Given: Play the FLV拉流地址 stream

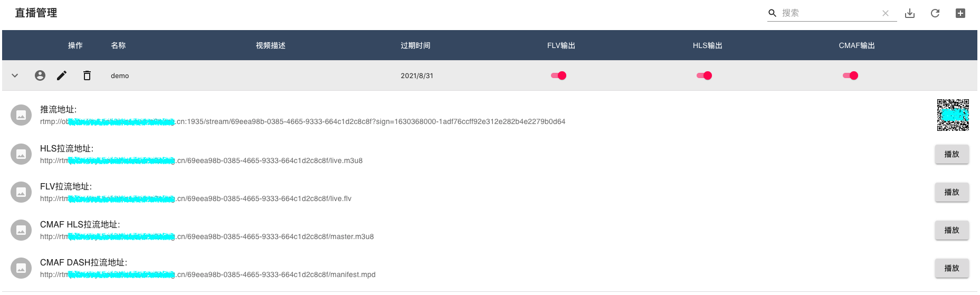Looking at the screenshot, I should 952,192.
